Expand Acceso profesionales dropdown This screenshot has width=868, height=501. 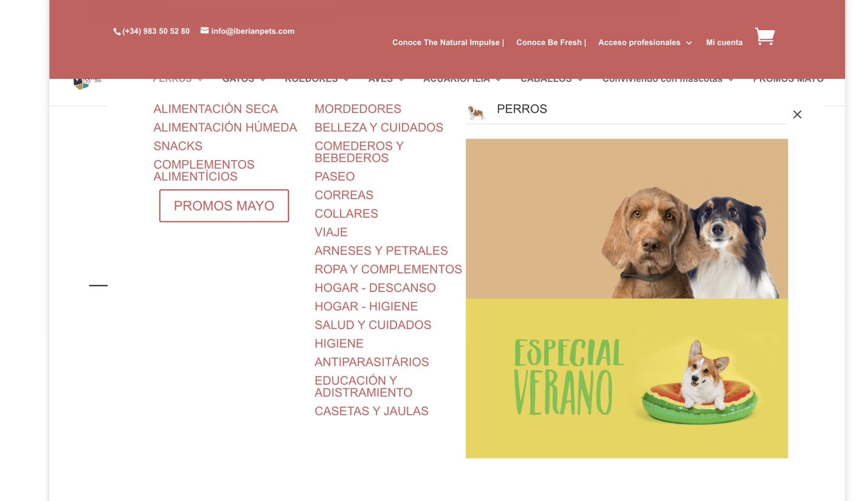click(689, 43)
